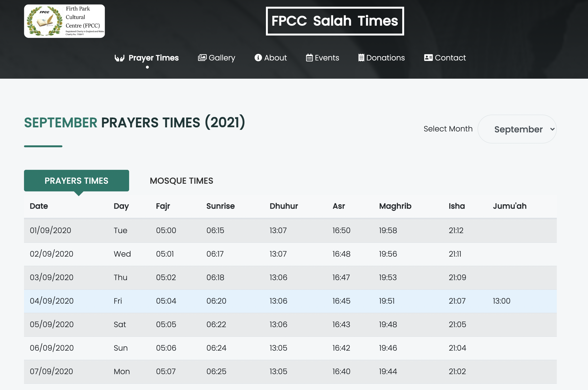Click the Gallery images icon
588x390 pixels.
click(x=202, y=58)
